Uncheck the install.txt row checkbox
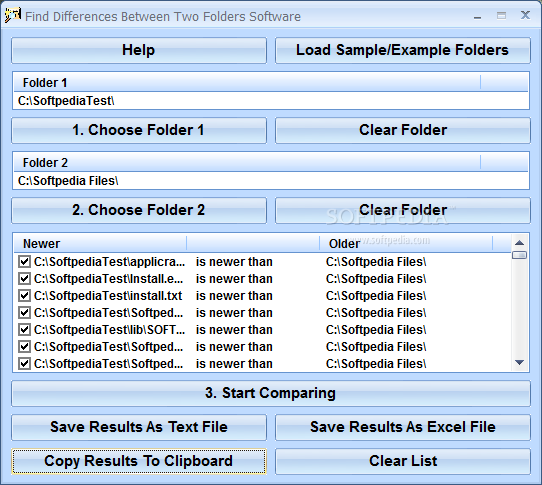Screen dimensions: 542x485 click(24, 296)
